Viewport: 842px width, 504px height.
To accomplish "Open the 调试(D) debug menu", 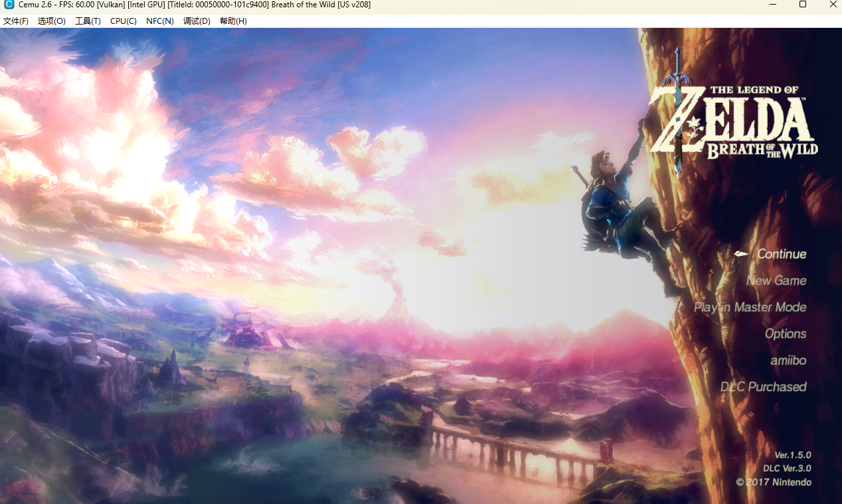I will [x=197, y=21].
